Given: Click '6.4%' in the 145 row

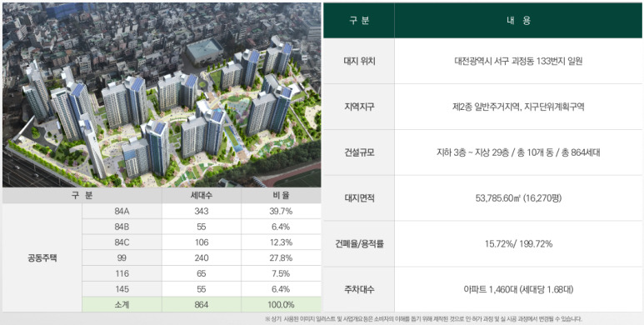Looking at the screenshot, I should [282, 290].
